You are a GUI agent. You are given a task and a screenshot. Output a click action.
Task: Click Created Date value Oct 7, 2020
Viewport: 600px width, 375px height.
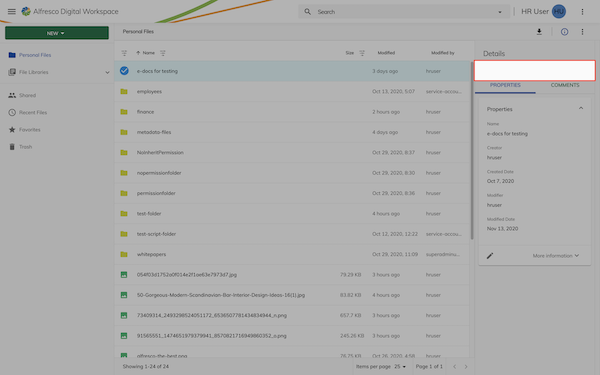click(500, 181)
